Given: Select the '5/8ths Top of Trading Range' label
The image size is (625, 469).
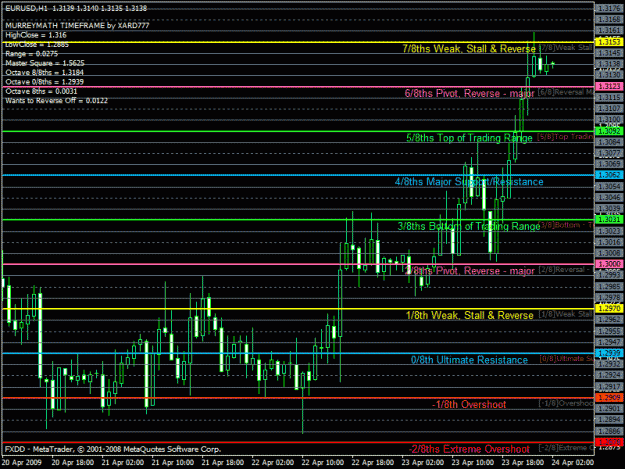Looking at the screenshot, I should (469, 138).
